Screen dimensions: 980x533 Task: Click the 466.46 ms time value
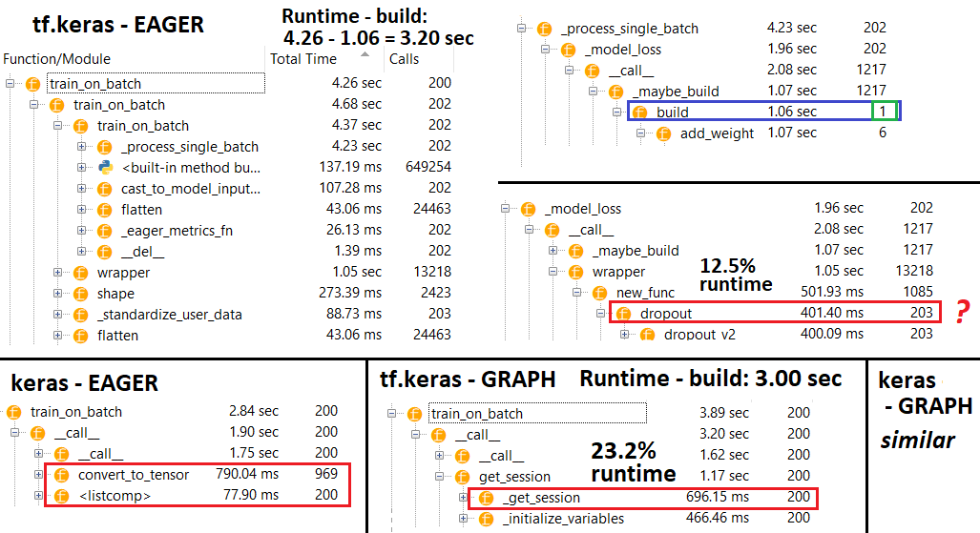[x=718, y=518]
